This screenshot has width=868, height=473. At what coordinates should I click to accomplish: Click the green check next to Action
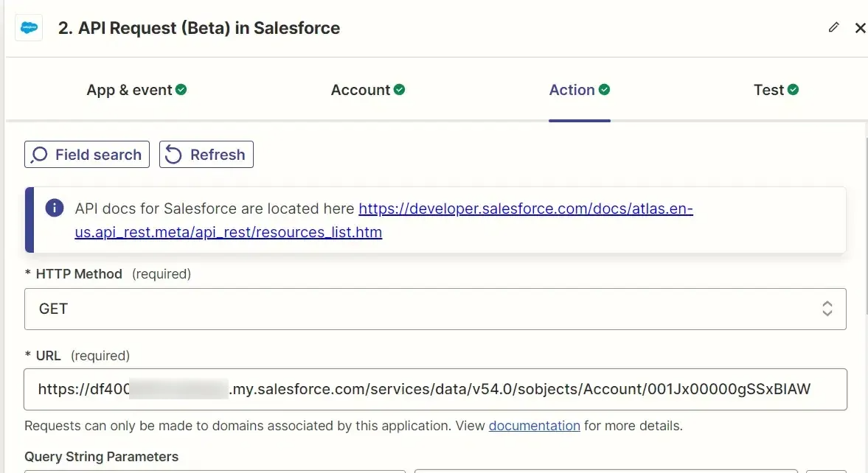(x=604, y=90)
